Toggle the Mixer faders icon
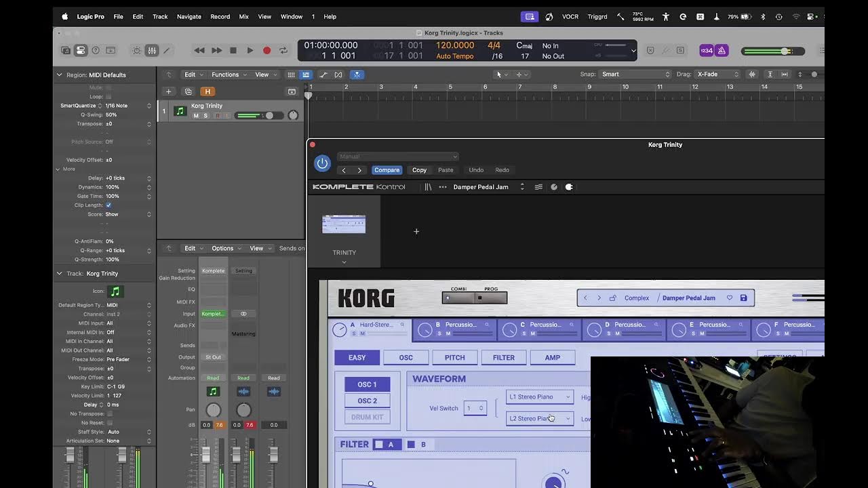This screenshot has height=488, width=868. (152, 50)
